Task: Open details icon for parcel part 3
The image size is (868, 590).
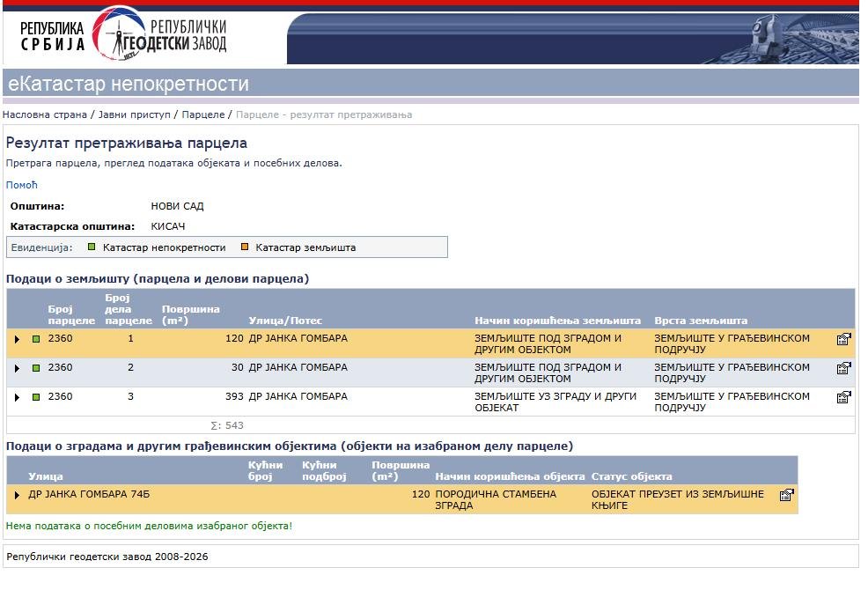Action: [843, 397]
